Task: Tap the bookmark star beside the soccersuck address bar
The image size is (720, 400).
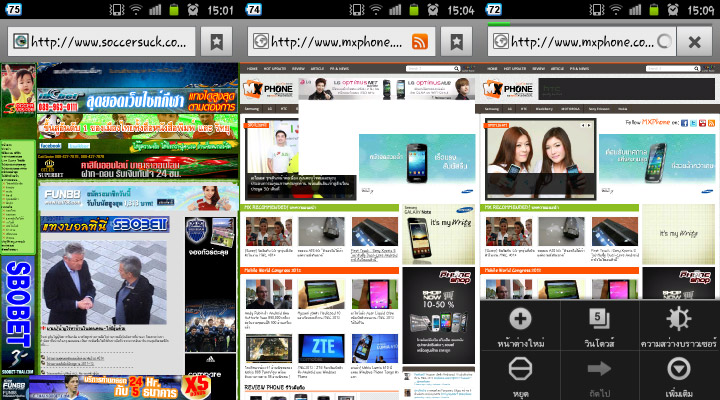Action: (216, 42)
